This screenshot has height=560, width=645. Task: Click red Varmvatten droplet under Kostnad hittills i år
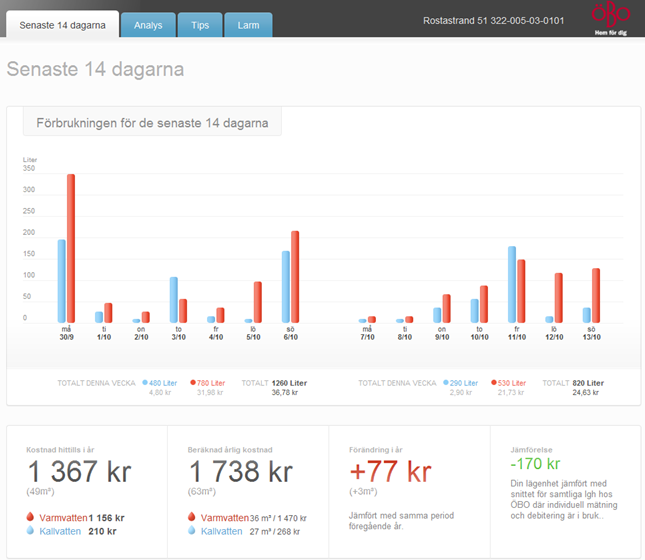tap(31, 518)
